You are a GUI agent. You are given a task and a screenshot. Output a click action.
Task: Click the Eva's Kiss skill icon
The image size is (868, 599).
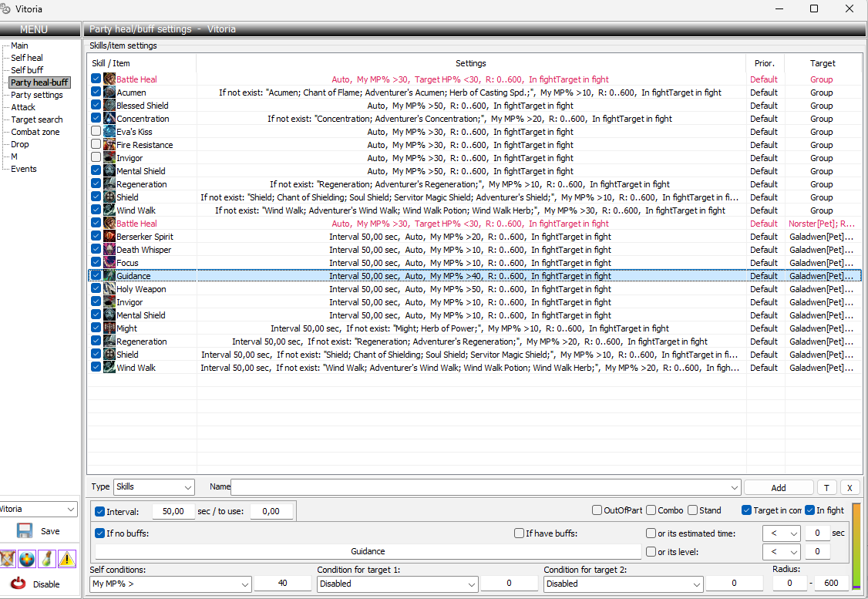pos(109,132)
